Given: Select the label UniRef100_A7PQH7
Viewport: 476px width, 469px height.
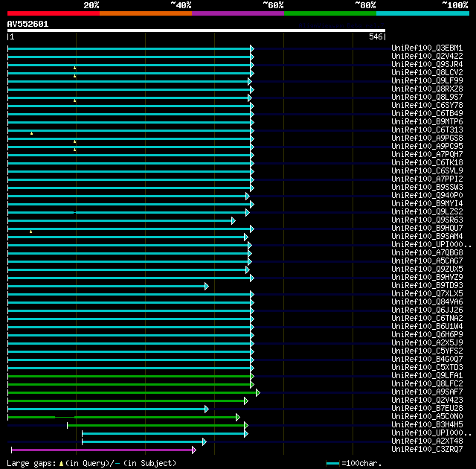Looking at the screenshot, I should [427, 155].
